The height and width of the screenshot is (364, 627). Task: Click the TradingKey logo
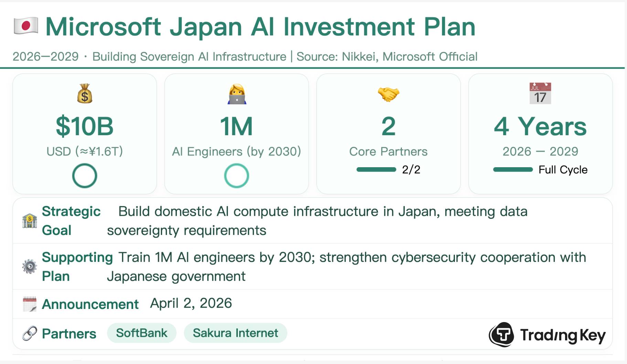tap(547, 335)
